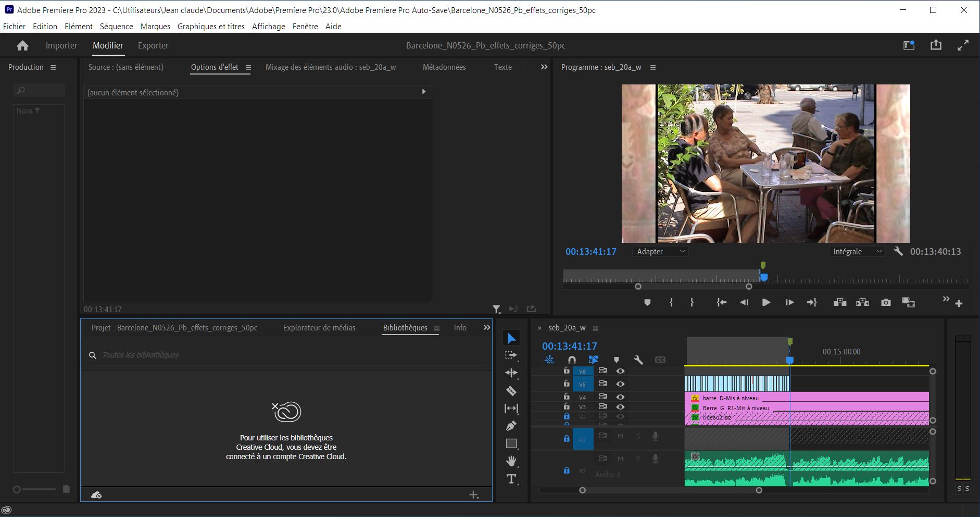Image resolution: width=980 pixels, height=517 pixels.
Task: Select the Hand tool
Action: click(511, 461)
